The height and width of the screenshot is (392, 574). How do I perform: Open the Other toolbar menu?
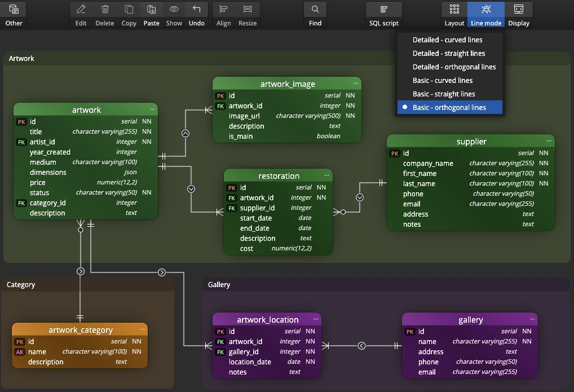tap(14, 14)
